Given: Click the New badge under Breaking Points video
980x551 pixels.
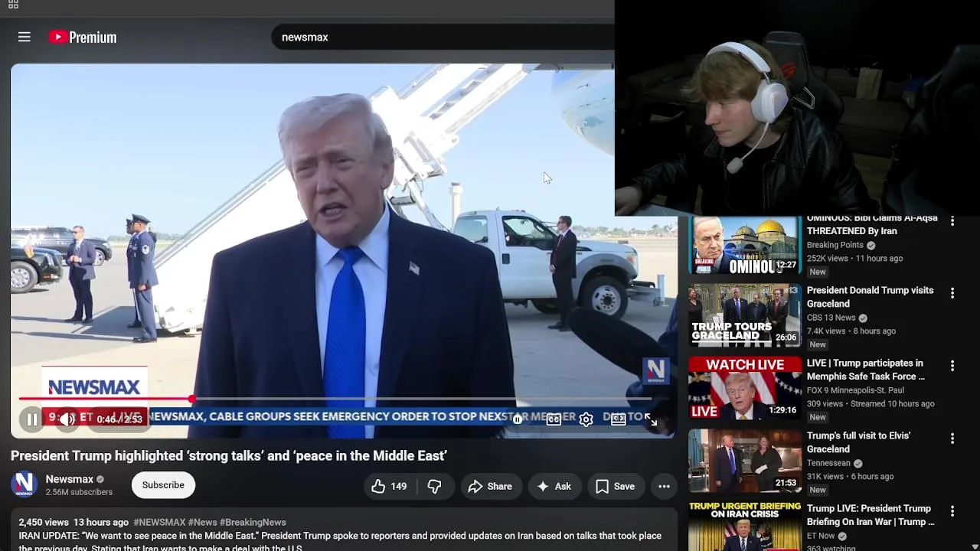Looking at the screenshot, I should point(818,272).
